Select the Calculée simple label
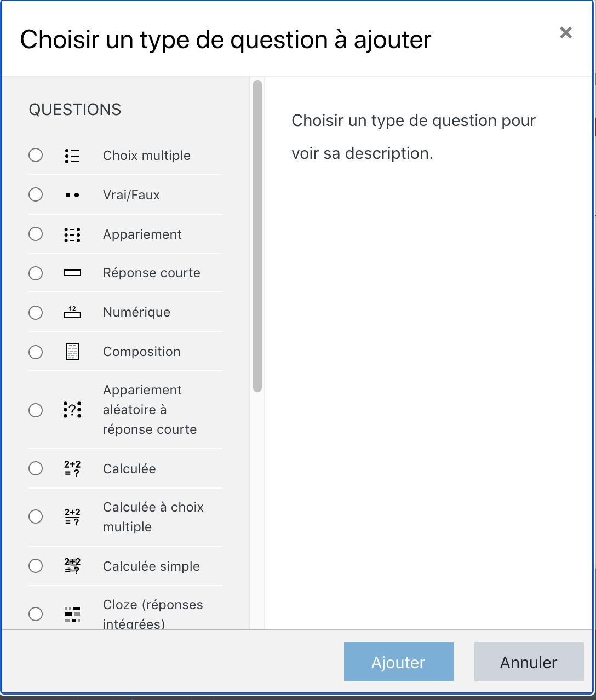 tap(151, 566)
